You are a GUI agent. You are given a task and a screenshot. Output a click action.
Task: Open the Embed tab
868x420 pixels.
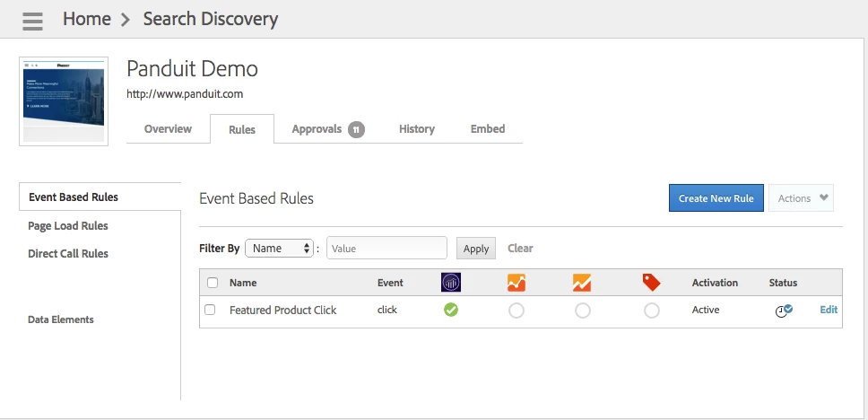(x=488, y=129)
